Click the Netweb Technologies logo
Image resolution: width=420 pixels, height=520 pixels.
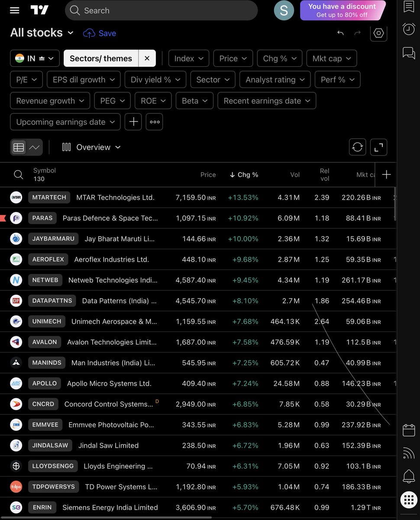(x=16, y=280)
